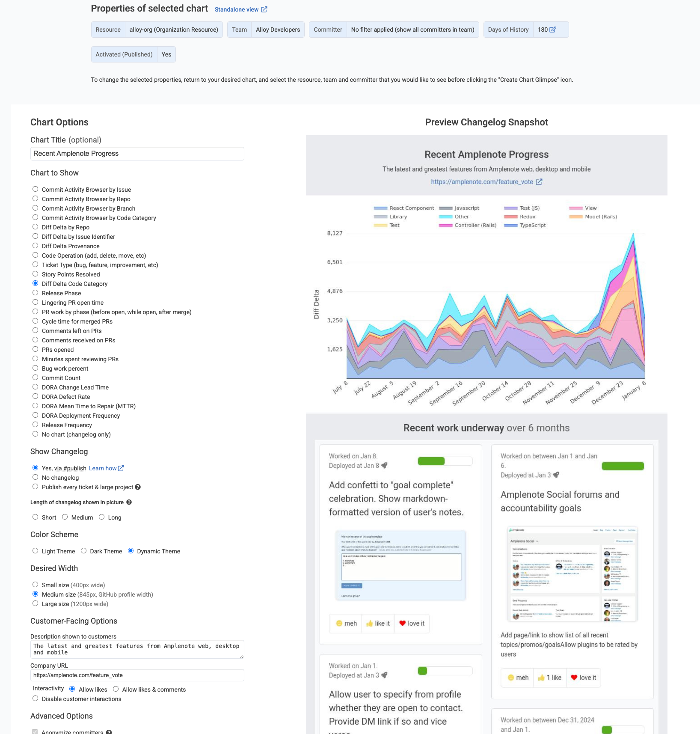Open external icon beside amplenote.com/feature_vote link
This screenshot has height=734, width=700.
tap(539, 182)
